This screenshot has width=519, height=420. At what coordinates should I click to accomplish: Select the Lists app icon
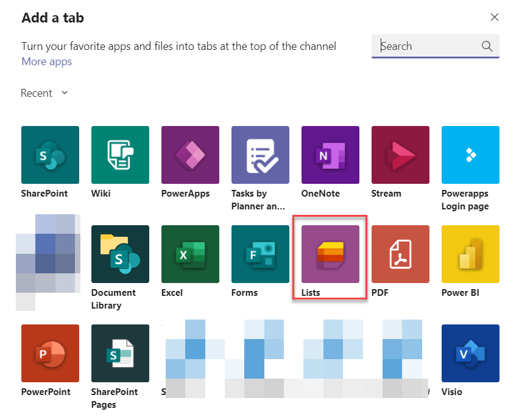330,254
